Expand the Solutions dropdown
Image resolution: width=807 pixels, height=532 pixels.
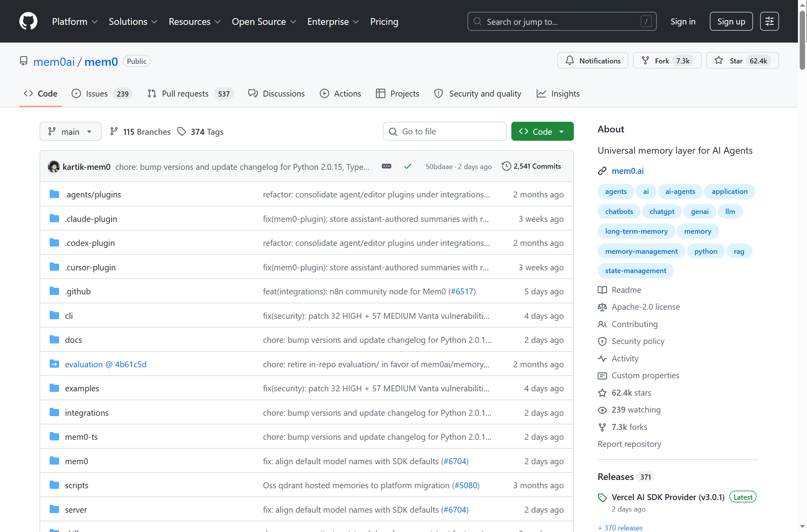133,22
